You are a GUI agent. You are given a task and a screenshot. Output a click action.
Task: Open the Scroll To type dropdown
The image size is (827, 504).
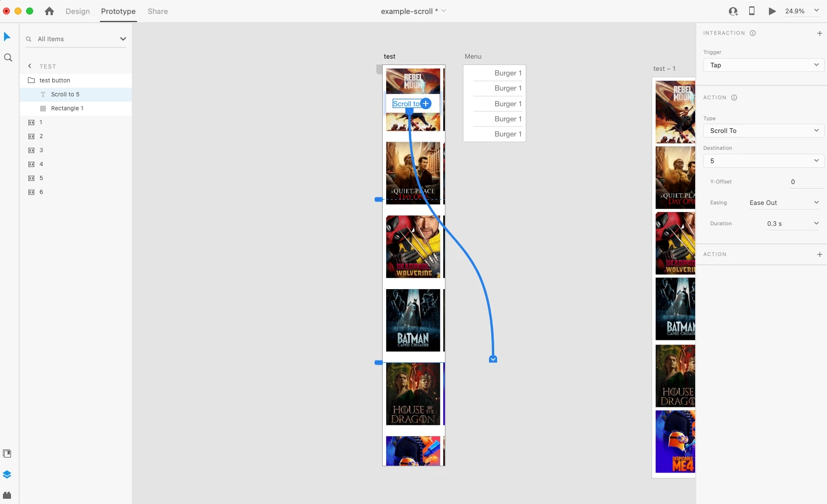point(763,131)
